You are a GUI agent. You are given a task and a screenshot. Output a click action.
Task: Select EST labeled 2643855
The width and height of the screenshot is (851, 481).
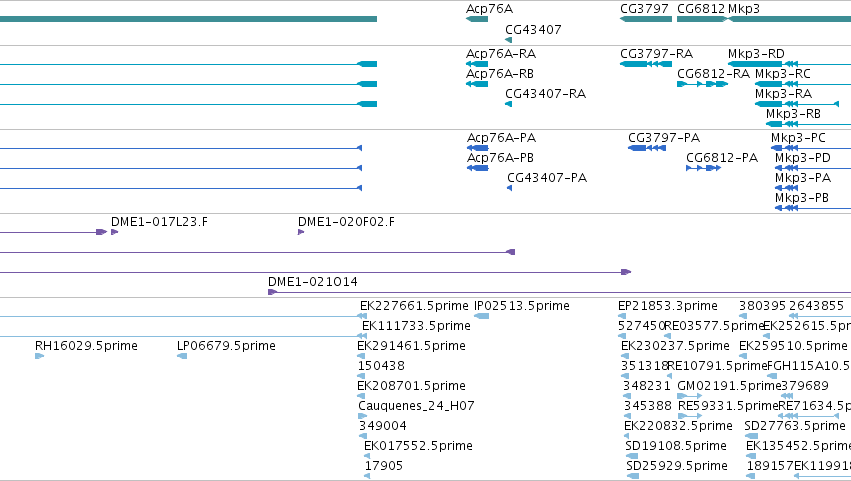(816, 306)
